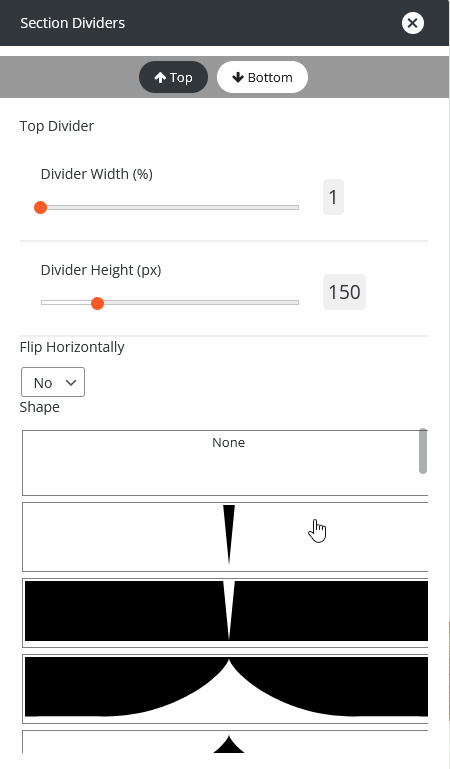Click the Divider Width slider handle
This screenshot has height=769, width=450.
point(40,207)
